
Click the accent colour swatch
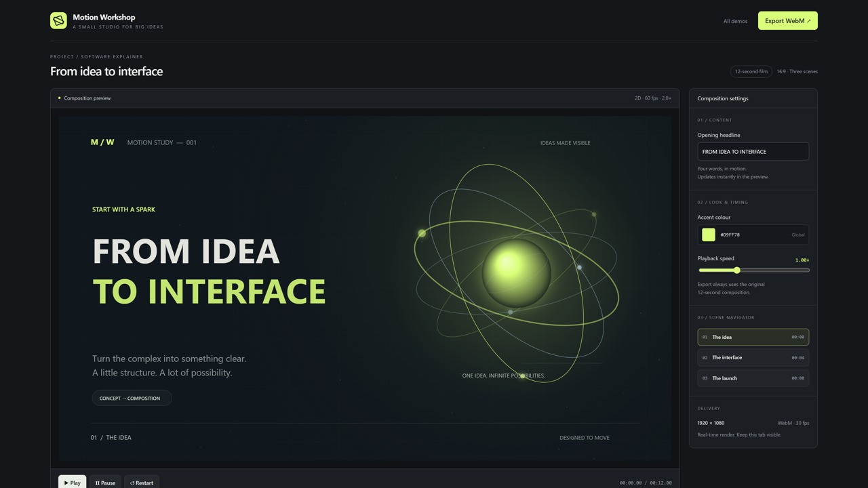click(x=709, y=235)
